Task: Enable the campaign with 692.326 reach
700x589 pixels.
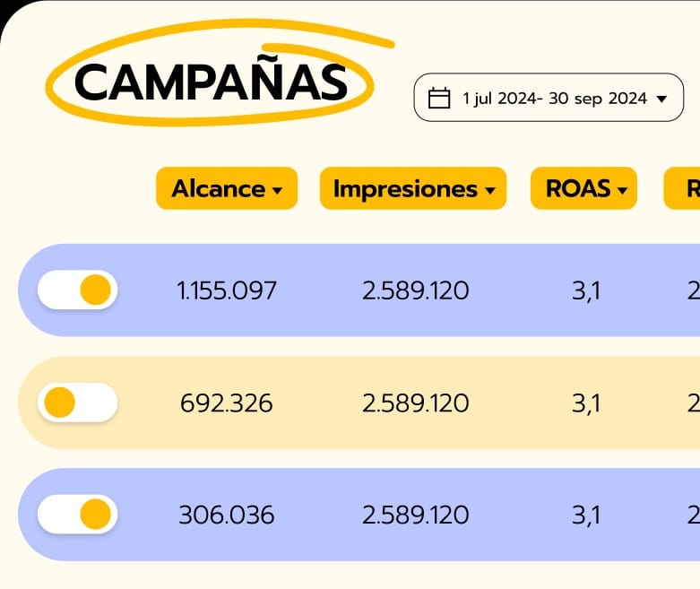Action: (78, 403)
